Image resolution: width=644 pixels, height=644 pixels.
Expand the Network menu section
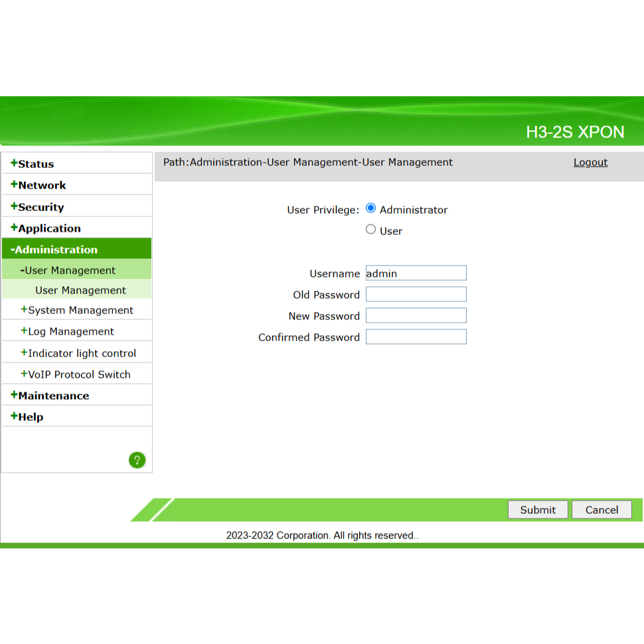point(39,185)
